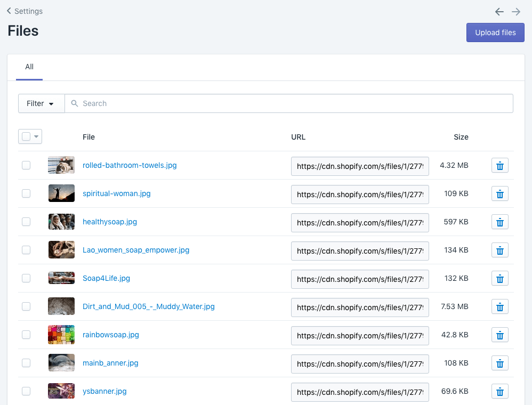This screenshot has height=405, width=532.
Task: Trash the rainbowsoap.jpg file
Action: tap(499, 335)
